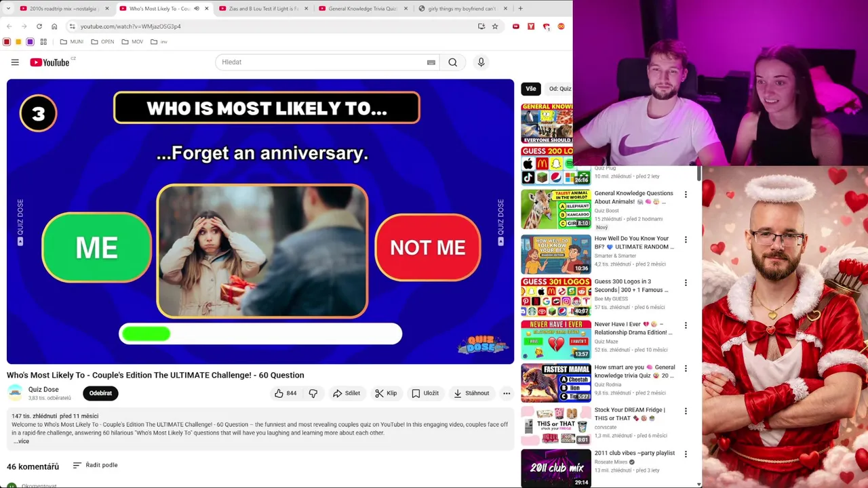
Task: Click the orange circular profile extension icon
Action: (561, 26)
